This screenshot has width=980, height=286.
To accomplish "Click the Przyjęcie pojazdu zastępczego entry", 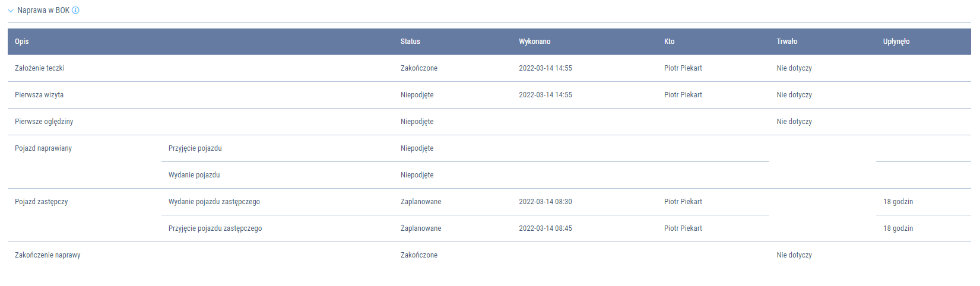I will click(x=215, y=228).
